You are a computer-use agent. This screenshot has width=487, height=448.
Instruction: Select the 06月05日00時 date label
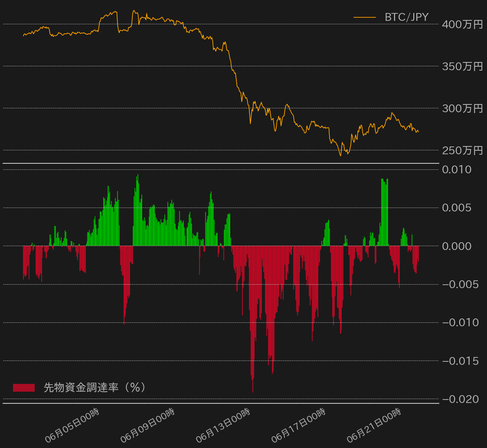pos(73,425)
